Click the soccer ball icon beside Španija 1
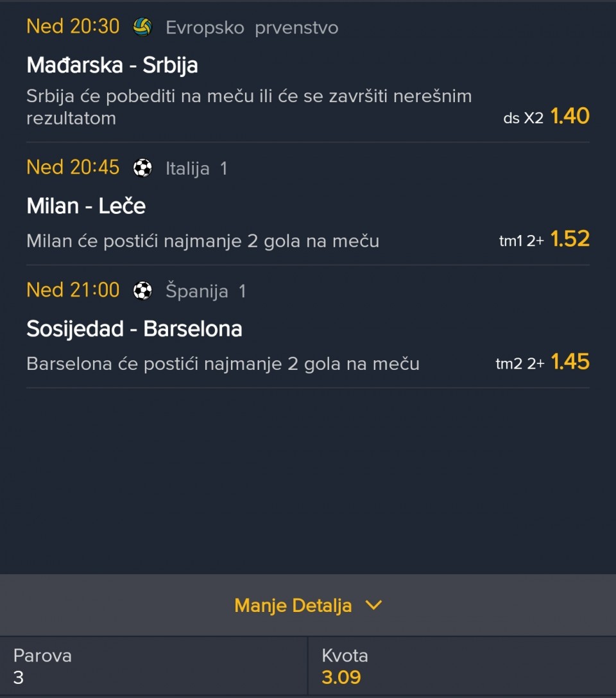 point(142,291)
